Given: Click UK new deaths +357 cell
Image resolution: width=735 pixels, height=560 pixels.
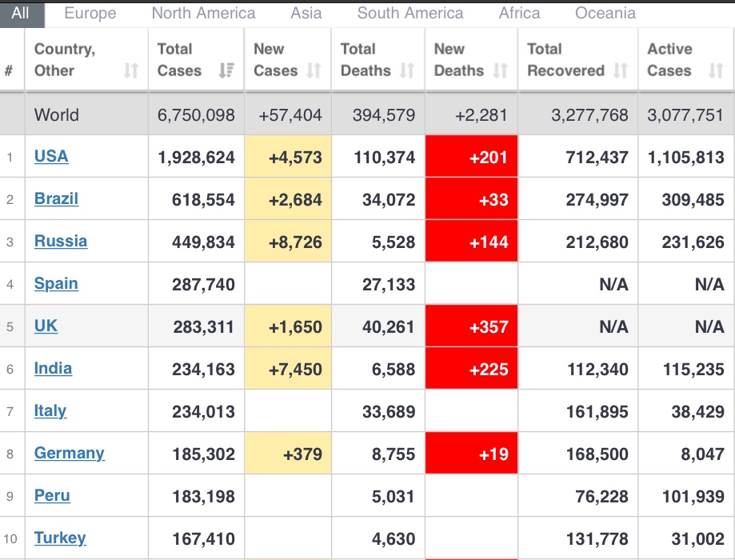Looking at the screenshot, I should coord(472,326).
